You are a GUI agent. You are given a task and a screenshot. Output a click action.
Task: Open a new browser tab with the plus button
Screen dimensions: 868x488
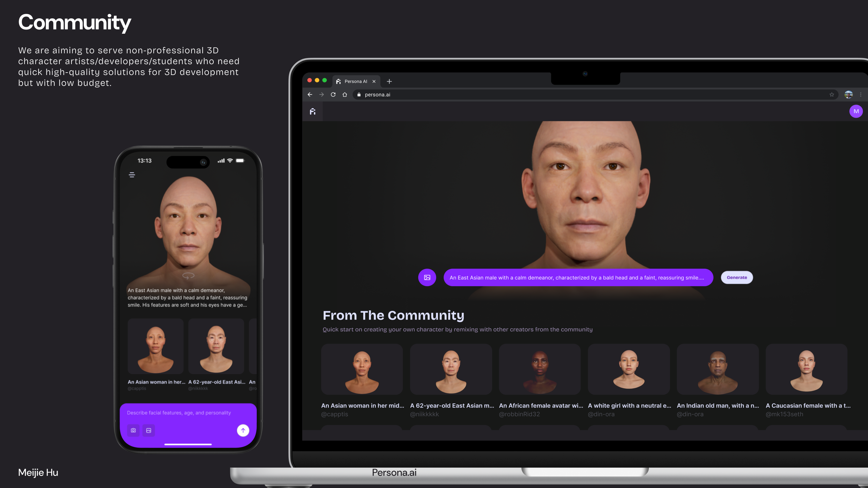coord(389,81)
